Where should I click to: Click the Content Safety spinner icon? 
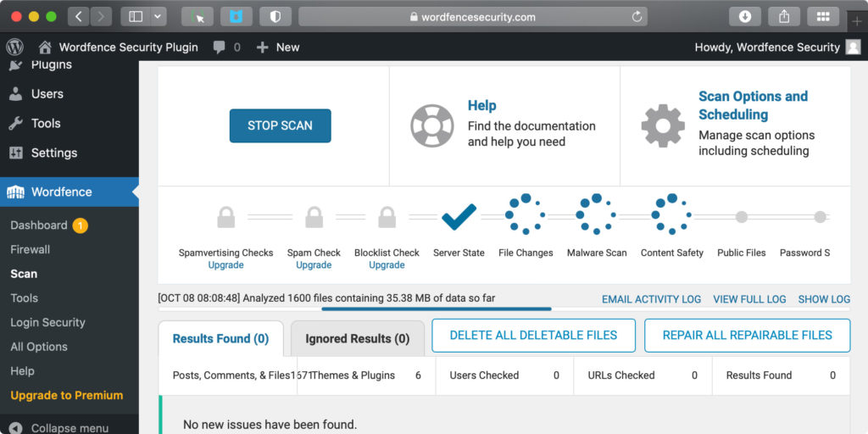[x=671, y=214]
